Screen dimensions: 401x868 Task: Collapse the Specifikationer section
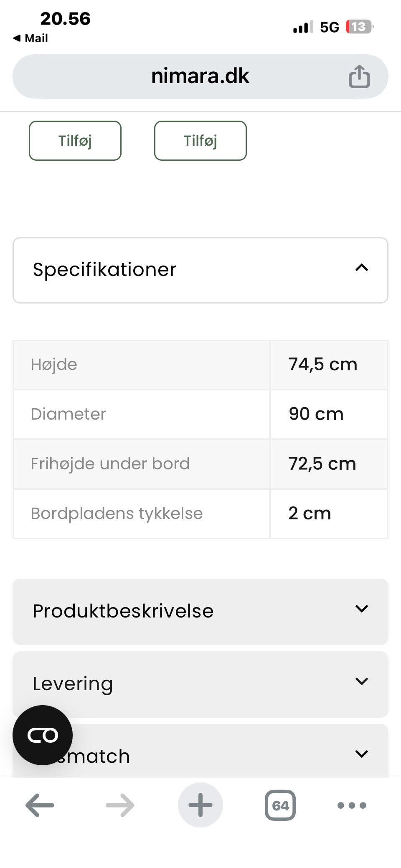pos(200,270)
